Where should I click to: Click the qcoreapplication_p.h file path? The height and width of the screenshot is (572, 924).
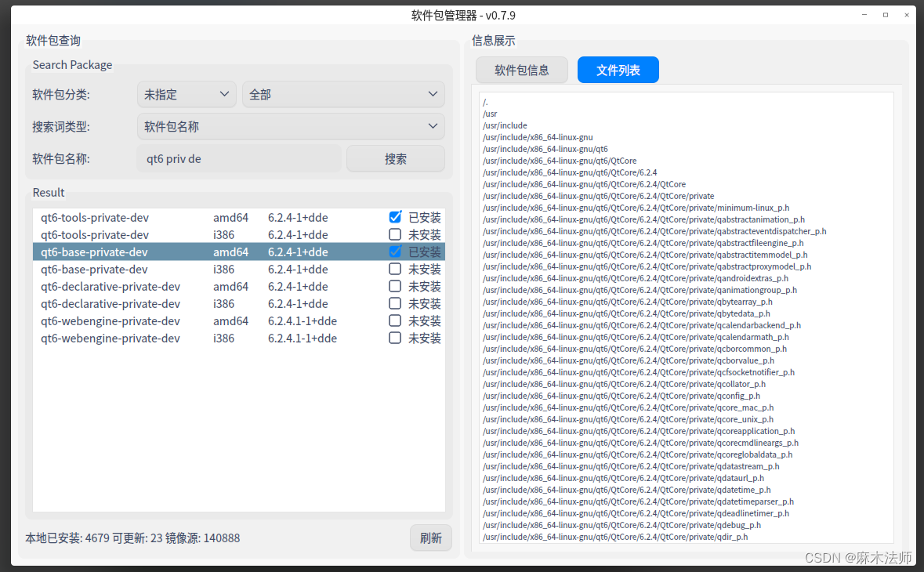639,431
